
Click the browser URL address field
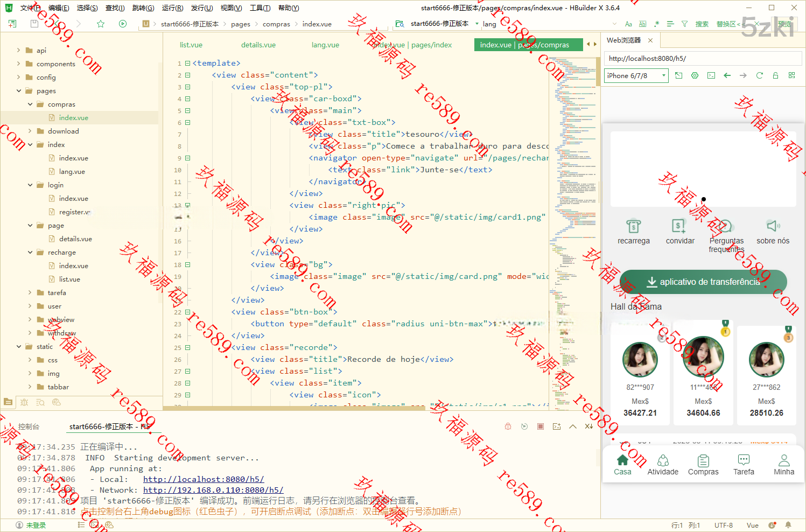coord(700,59)
